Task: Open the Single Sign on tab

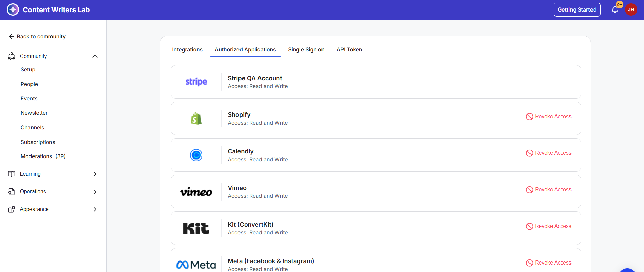Action: click(x=306, y=50)
